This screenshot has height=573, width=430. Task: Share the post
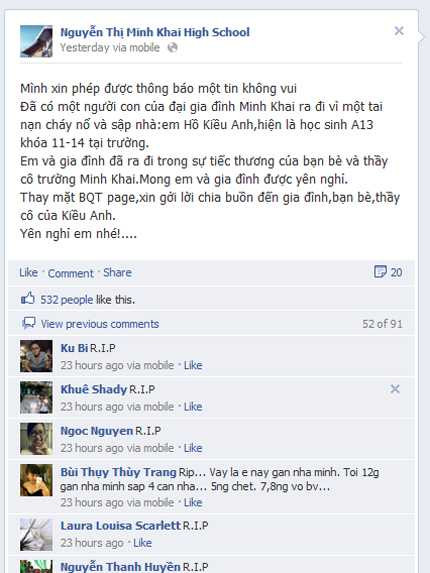117,273
